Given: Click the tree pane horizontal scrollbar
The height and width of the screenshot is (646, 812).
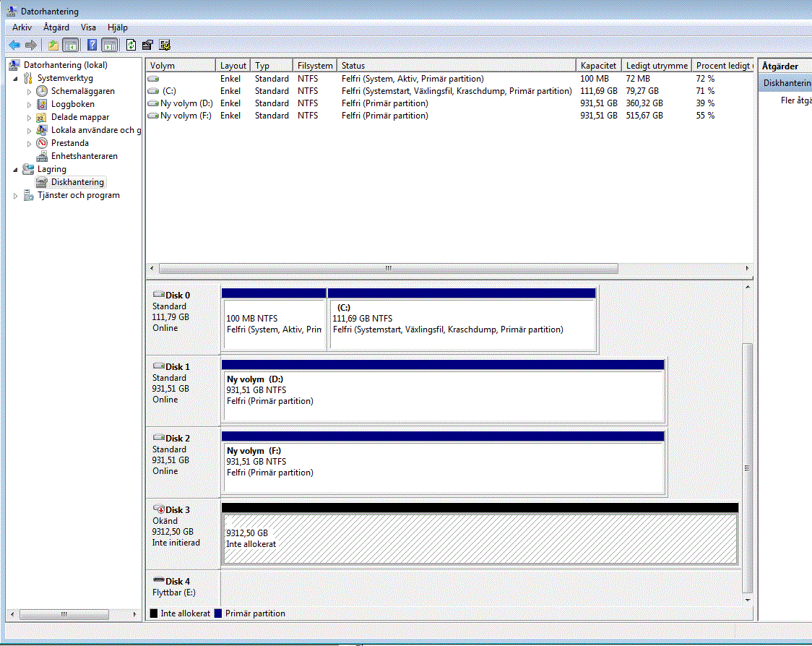Looking at the screenshot, I should 64,614.
